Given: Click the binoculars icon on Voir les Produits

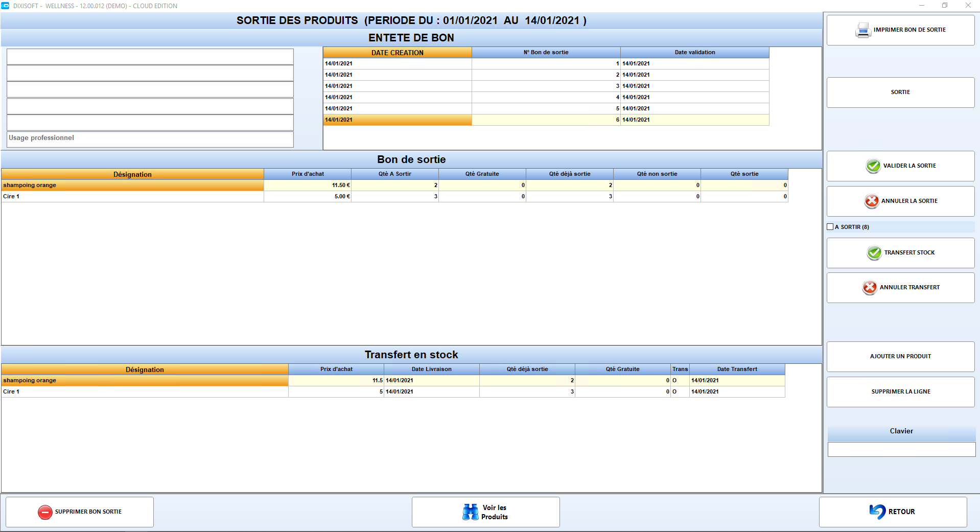Looking at the screenshot, I should [x=471, y=512].
